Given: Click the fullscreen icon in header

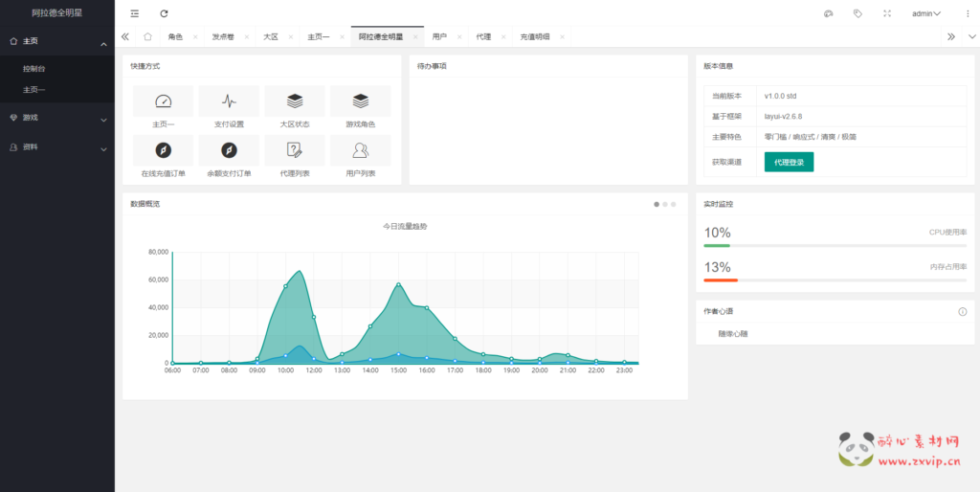Looking at the screenshot, I should tap(887, 13).
